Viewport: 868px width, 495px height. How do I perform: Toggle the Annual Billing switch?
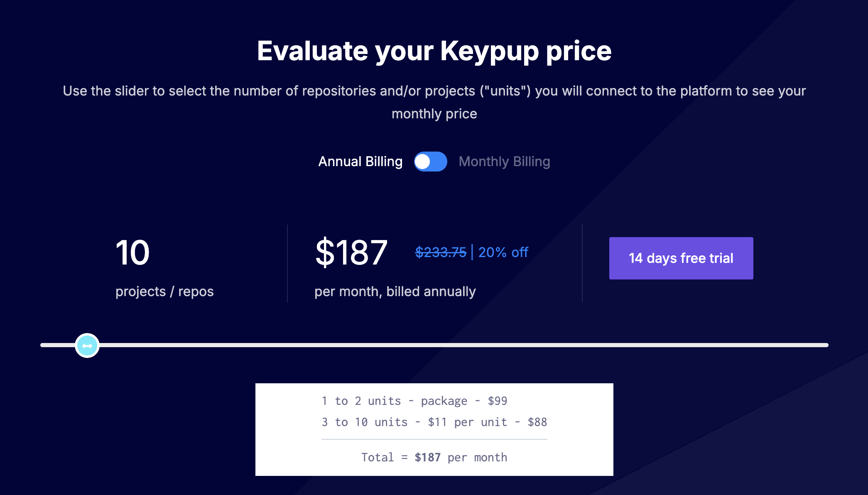(431, 162)
